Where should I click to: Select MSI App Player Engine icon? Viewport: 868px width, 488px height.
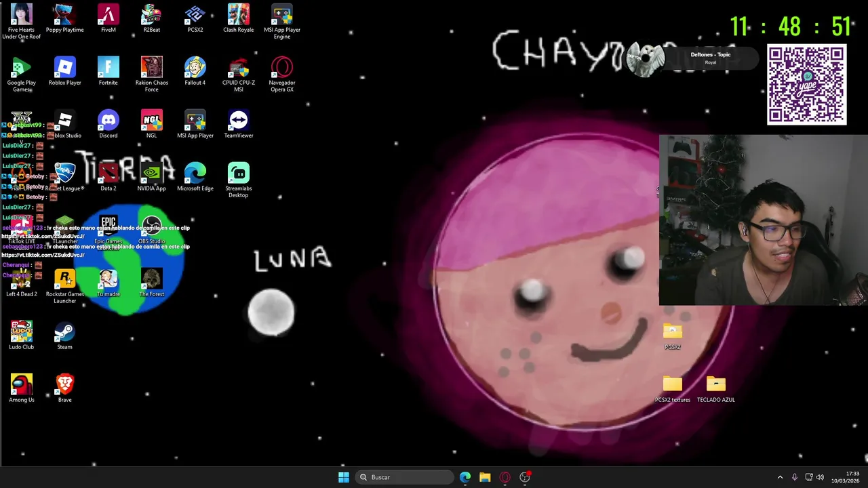point(282,21)
